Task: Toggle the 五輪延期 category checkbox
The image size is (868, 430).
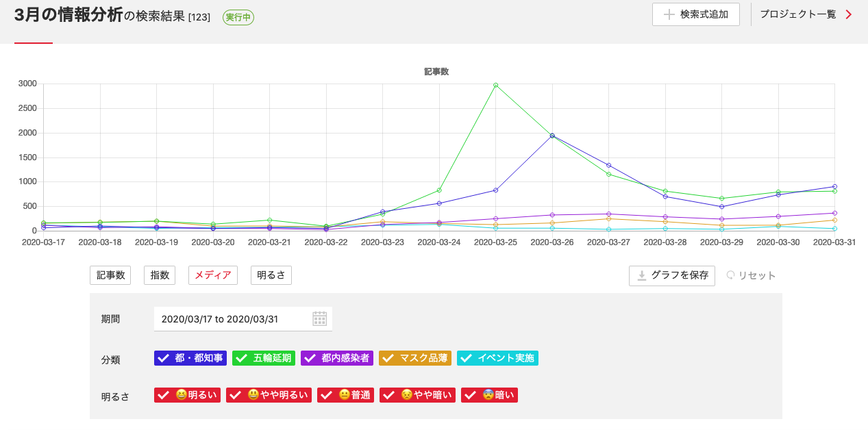Action: pos(264,358)
